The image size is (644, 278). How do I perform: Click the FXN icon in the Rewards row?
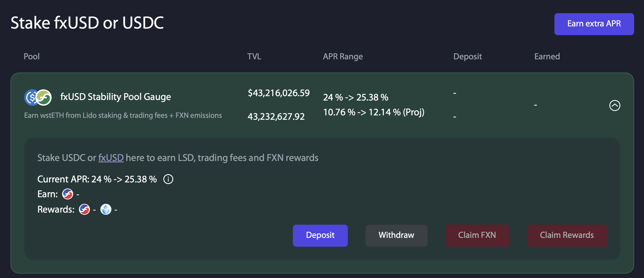(x=84, y=209)
